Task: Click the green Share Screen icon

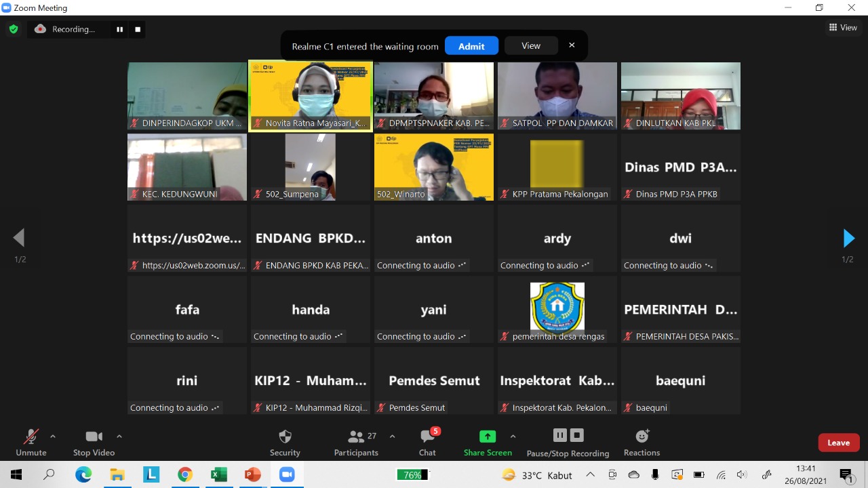Action: tap(488, 436)
